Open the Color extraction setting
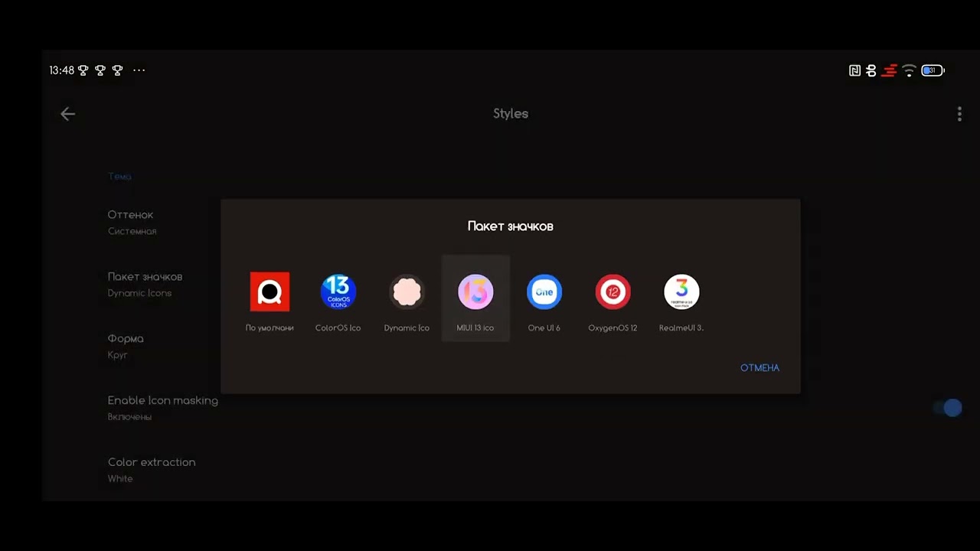980x551 pixels. pyautogui.click(x=152, y=470)
